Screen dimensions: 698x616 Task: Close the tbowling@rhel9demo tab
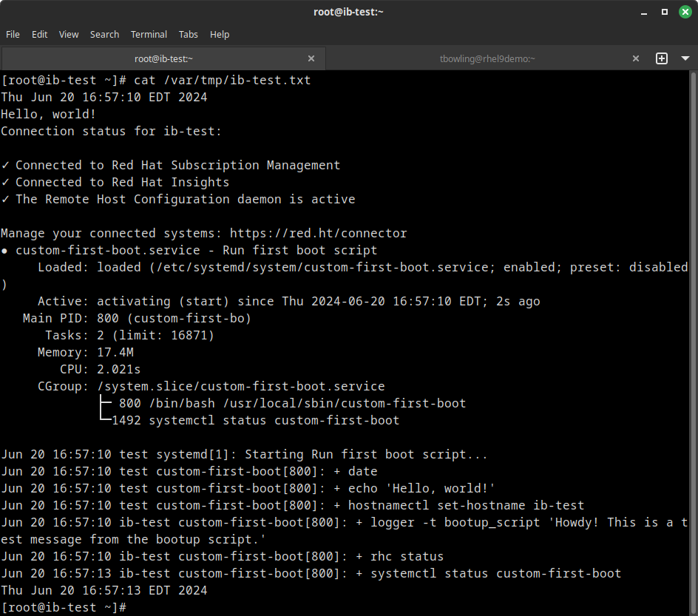(x=636, y=58)
